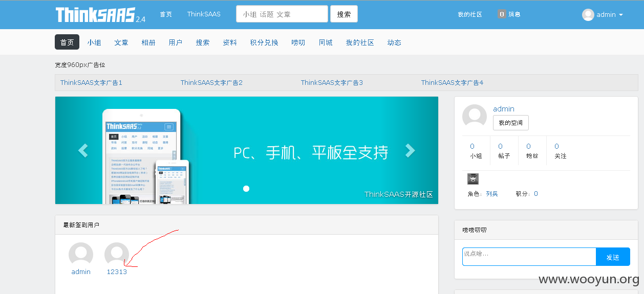Screen dimensions: 644x294
Task: Select the 搜索 navigation tab
Action: (x=203, y=42)
